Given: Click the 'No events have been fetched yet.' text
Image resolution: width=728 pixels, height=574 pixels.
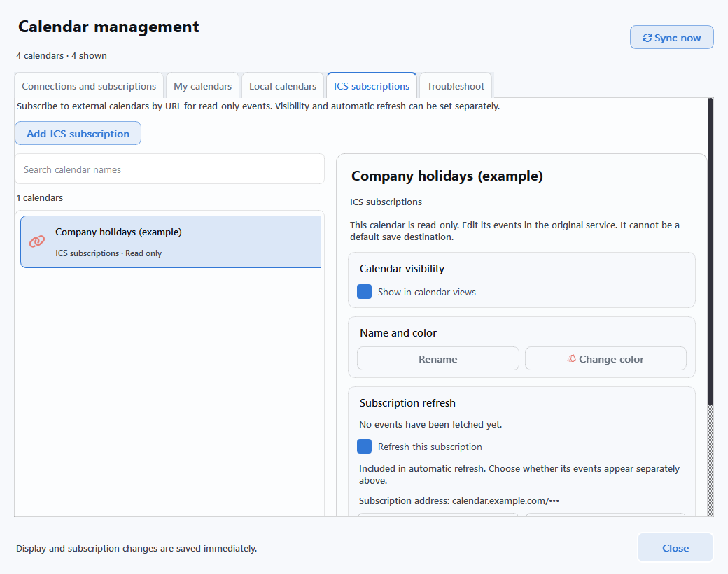Looking at the screenshot, I should coord(430,424).
